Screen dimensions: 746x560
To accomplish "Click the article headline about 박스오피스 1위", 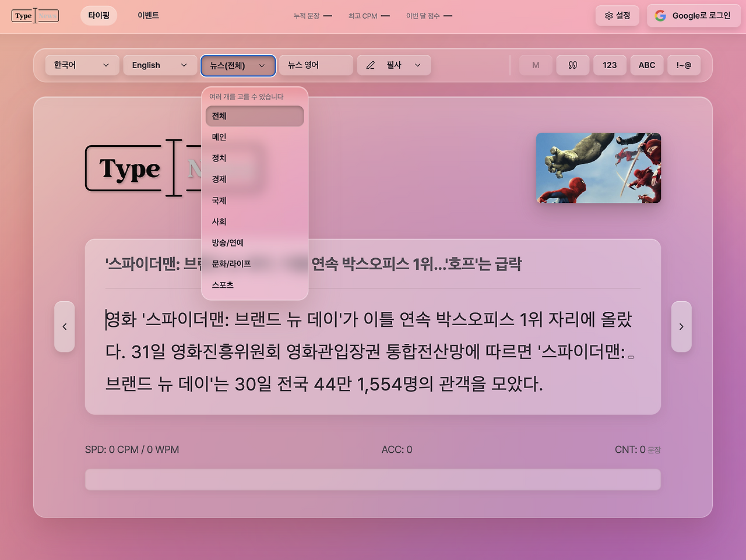I will click(x=314, y=264).
